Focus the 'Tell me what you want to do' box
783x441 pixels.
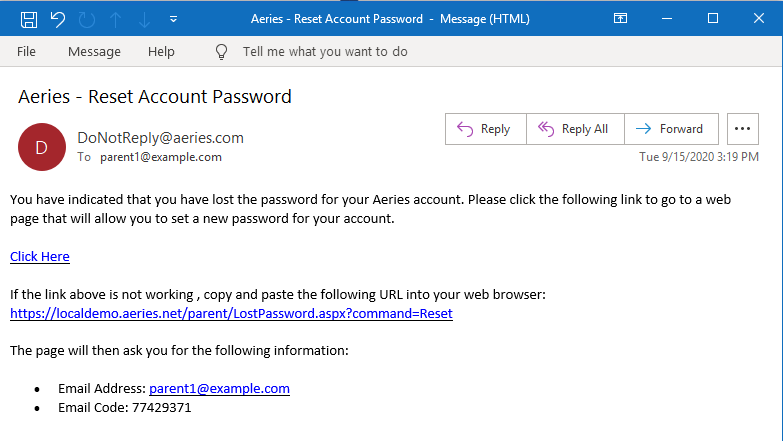coord(325,51)
